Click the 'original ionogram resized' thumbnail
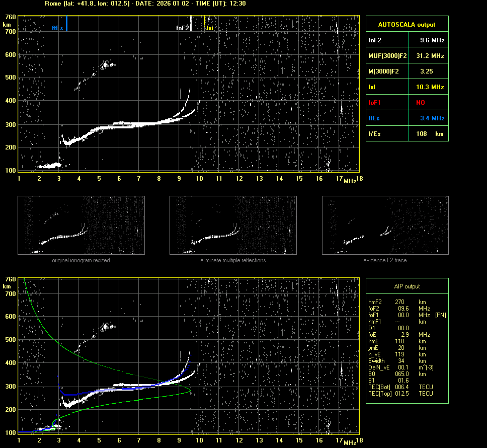The width and height of the screenshot is (487, 448). pos(81,225)
